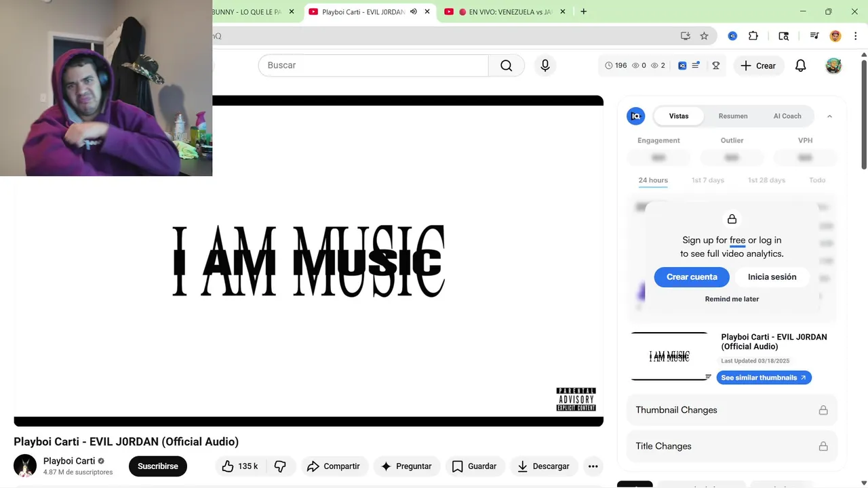Open the YouTube account avatar menu
Image resolution: width=868 pixels, height=488 pixels.
click(833, 66)
